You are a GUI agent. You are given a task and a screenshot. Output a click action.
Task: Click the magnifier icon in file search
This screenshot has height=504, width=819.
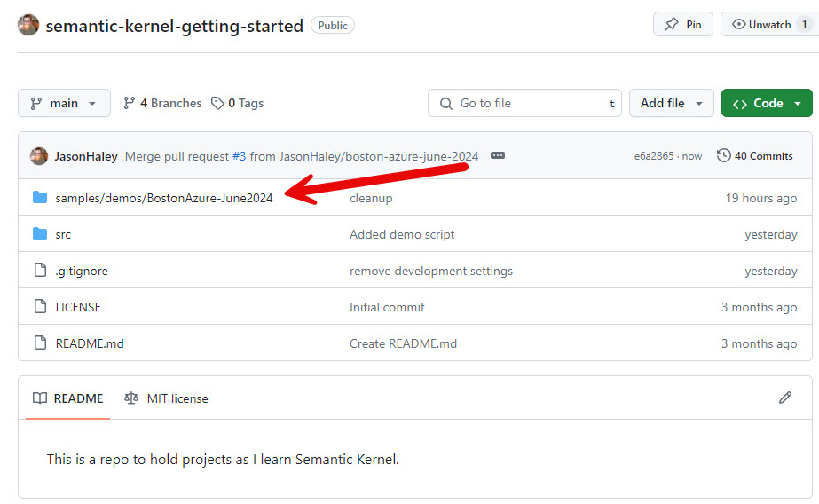446,104
